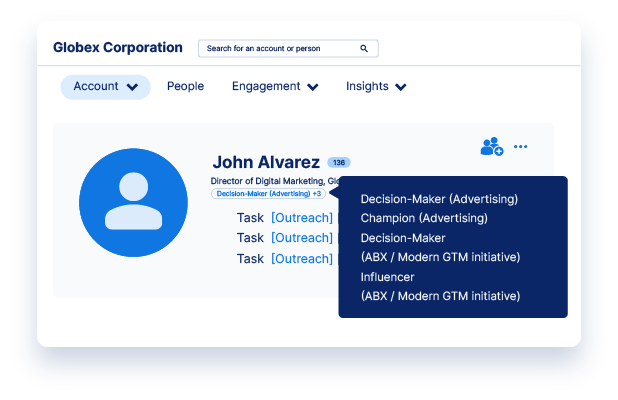Click the magnifier icon in the search box
Viewport: 618px width, 400px height.
tap(364, 48)
